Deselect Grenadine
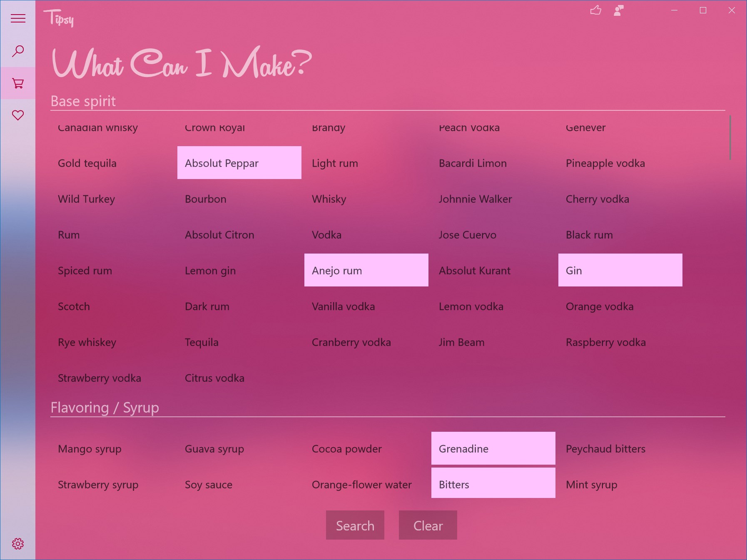Viewport: 747px width, 560px height. [493, 448]
